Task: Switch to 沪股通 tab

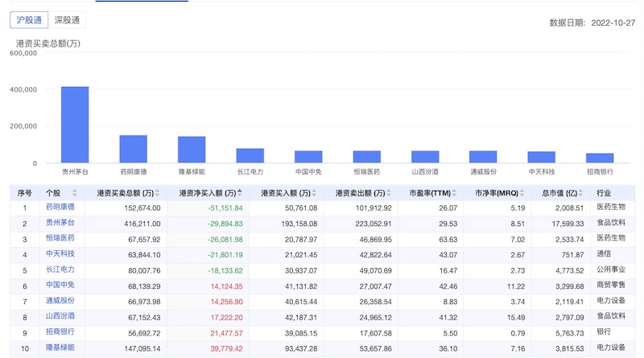Action: pos(29,20)
